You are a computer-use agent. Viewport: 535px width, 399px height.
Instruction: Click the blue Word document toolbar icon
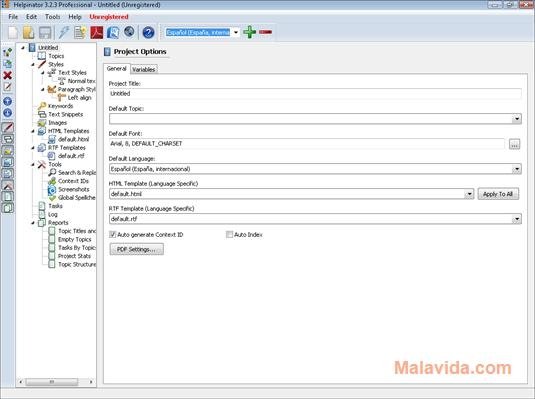pos(113,32)
